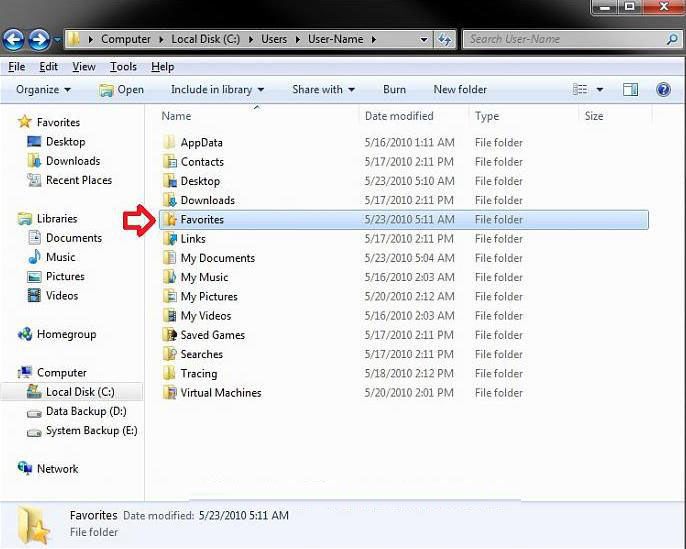Select Desktop folder in file list
This screenshot has height=549, width=686.
tap(200, 181)
